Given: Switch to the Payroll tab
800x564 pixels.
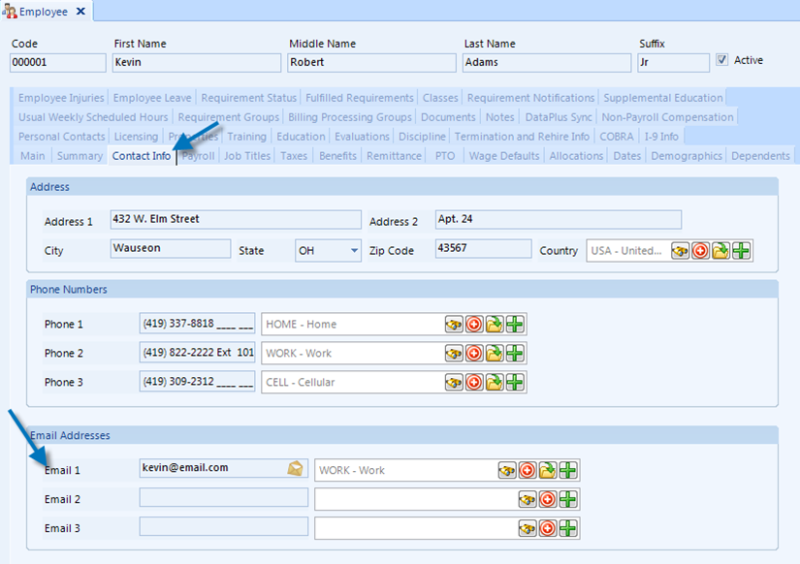Looking at the screenshot, I should coord(198,156).
